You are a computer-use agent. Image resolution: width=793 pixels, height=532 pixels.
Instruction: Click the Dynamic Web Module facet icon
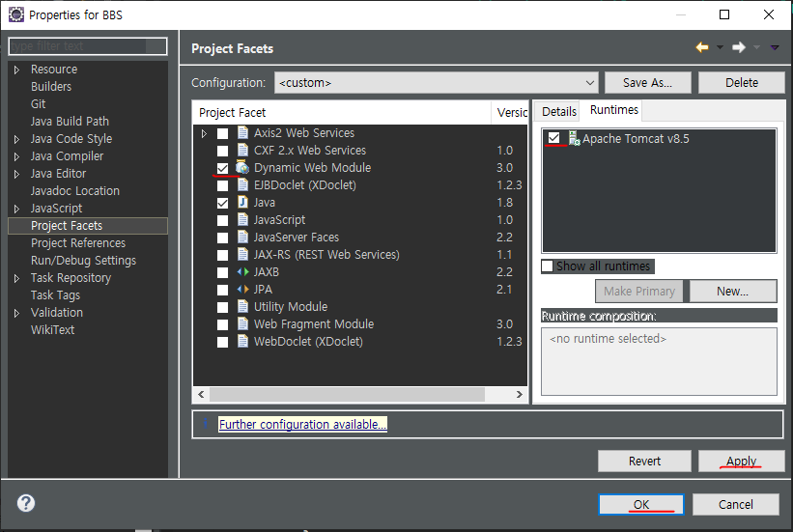(x=242, y=168)
